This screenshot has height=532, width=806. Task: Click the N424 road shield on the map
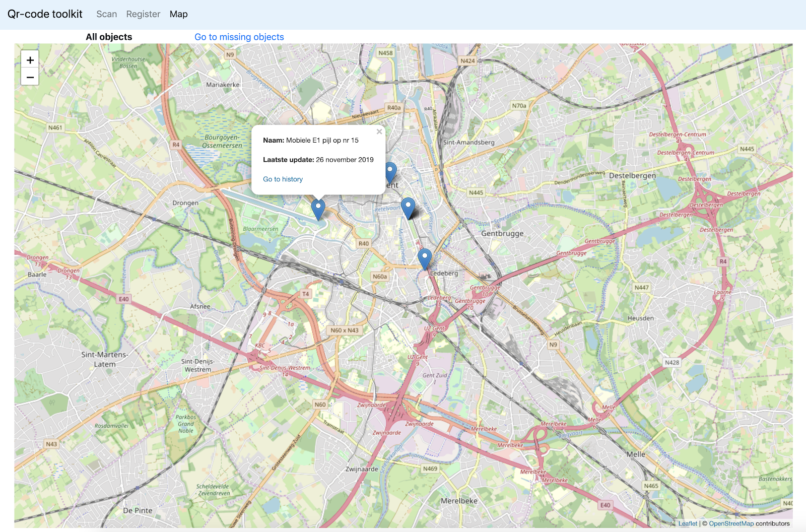pyautogui.click(x=467, y=61)
